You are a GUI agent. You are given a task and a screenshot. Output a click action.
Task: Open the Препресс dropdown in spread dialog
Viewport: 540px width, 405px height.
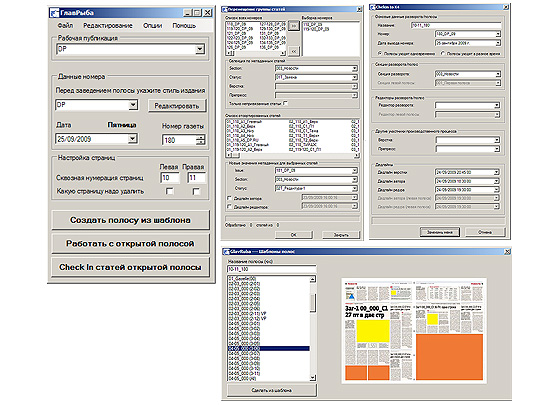pos(497,149)
